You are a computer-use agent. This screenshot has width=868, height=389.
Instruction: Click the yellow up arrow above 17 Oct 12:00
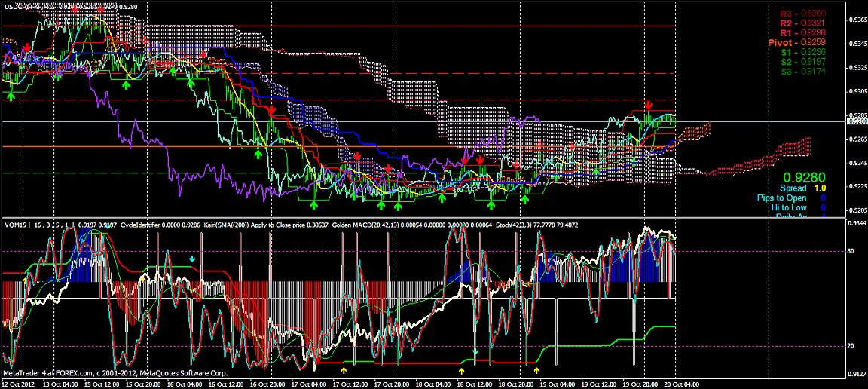[x=344, y=370]
